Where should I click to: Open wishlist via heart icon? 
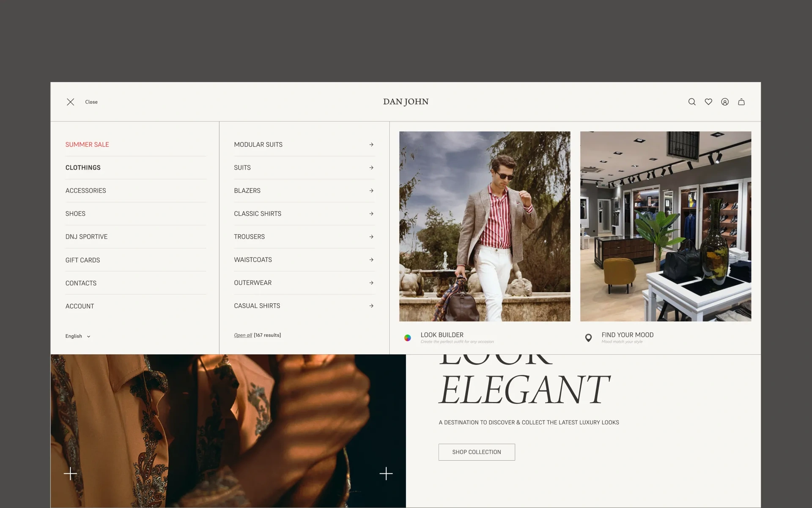point(708,102)
